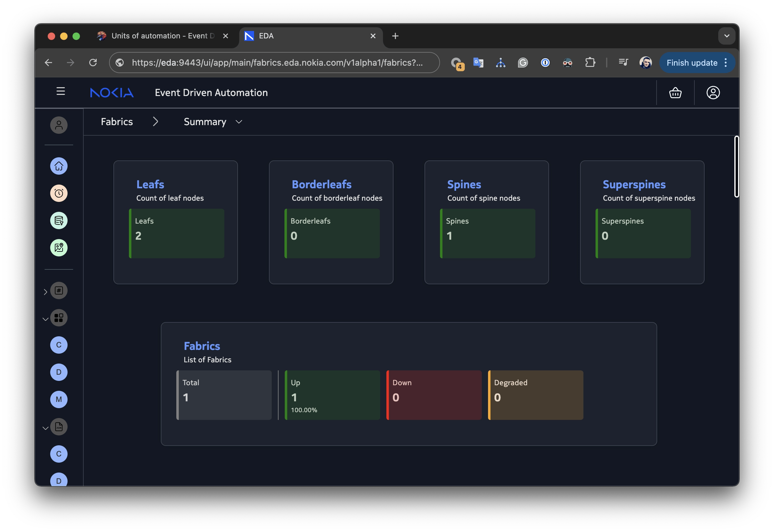Open the hamburger navigation menu
The width and height of the screenshot is (774, 532).
tap(60, 91)
